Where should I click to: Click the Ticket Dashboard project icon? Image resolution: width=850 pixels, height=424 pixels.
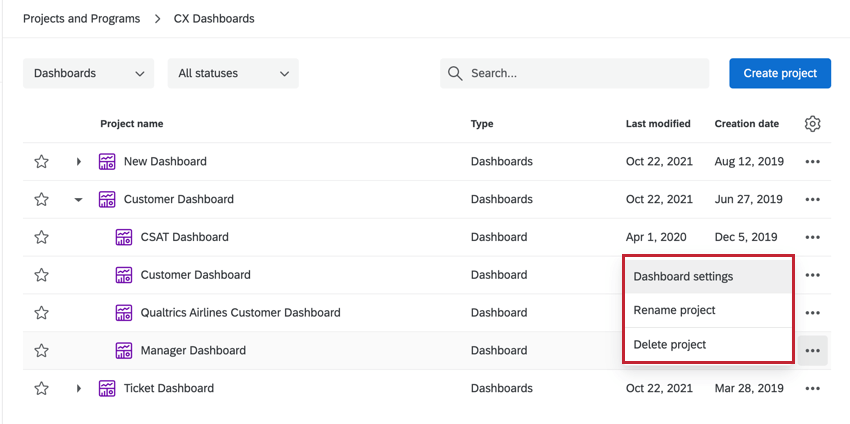107,388
